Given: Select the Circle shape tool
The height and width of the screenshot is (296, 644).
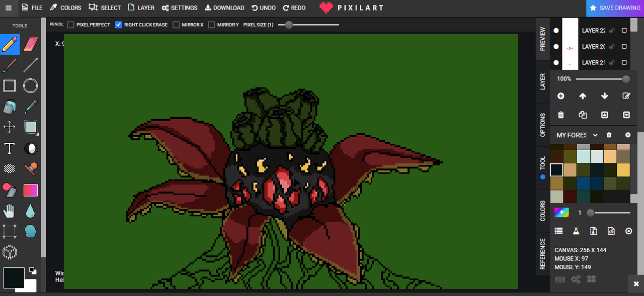Looking at the screenshot, I should [x=31, y=86].
